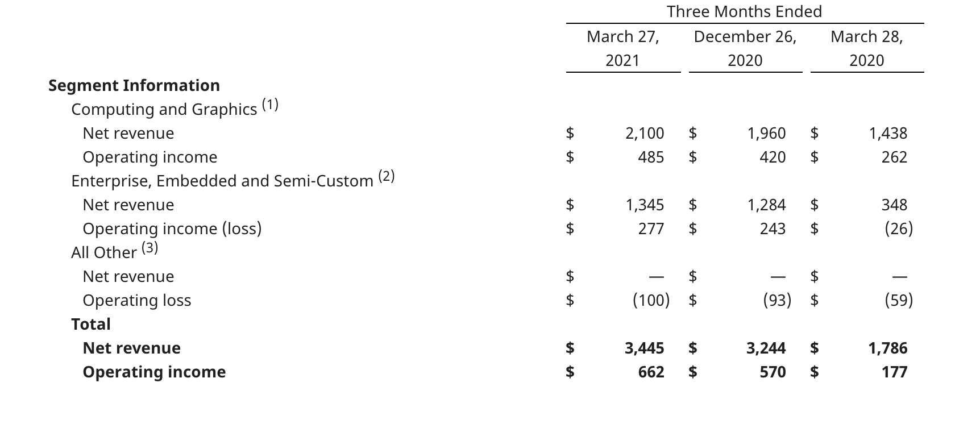Click the December 26, 2020 column header

(745, 48)
